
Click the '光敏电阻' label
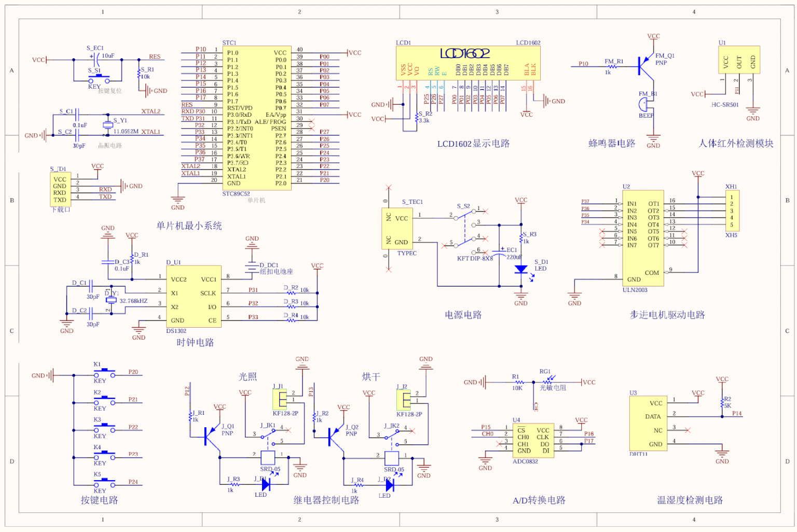[553, 388]
